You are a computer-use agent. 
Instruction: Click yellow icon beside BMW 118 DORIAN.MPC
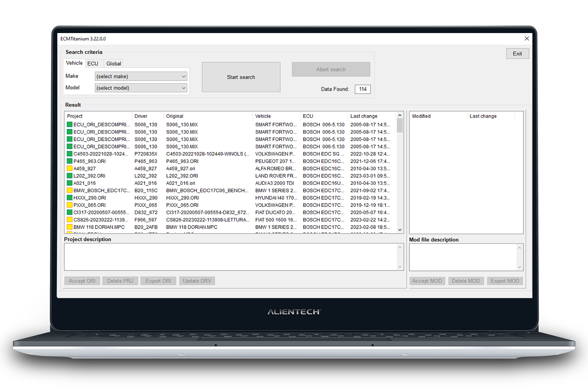pyautogui.click(x=70, y=227)
